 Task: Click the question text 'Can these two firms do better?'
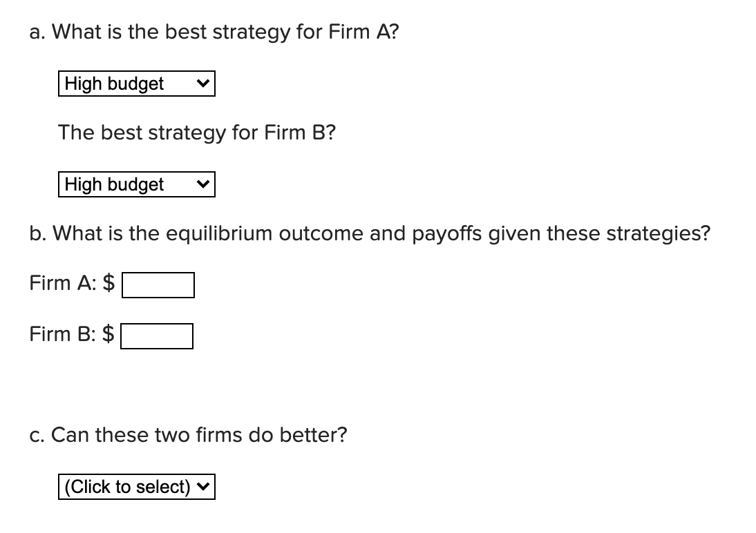pyautogui.click(x=189, y=435)
